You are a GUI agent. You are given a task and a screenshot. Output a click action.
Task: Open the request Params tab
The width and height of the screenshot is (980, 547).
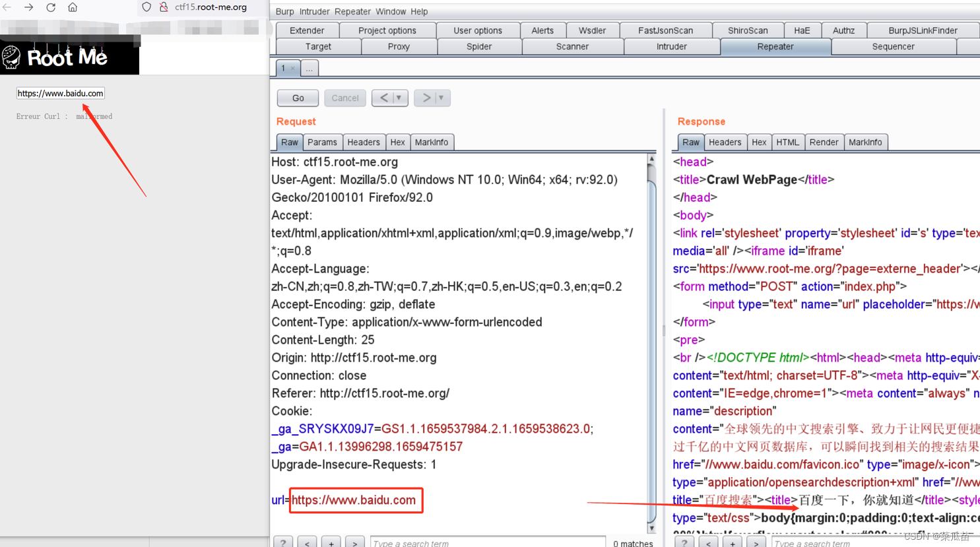(322, 142)
